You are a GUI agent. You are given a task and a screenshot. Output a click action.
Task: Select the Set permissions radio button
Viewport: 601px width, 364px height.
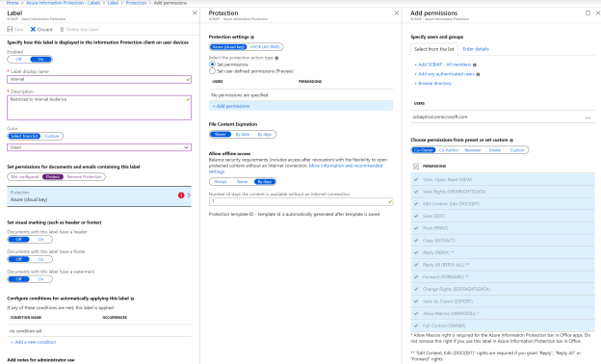coord(212,65)
